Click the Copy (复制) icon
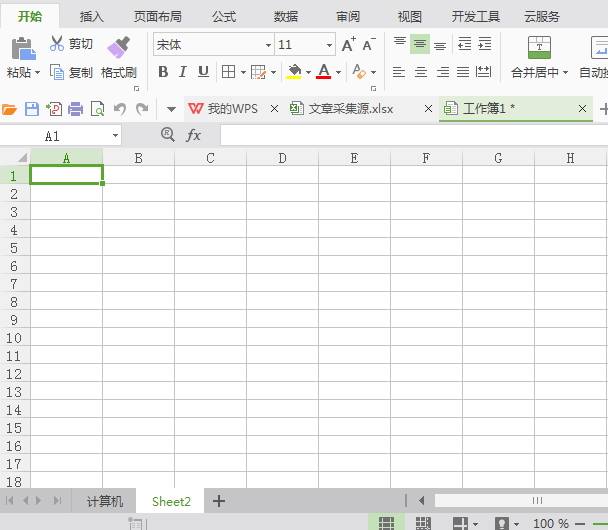The height and width of the screenshot is (530, 608). coord(57,72)
